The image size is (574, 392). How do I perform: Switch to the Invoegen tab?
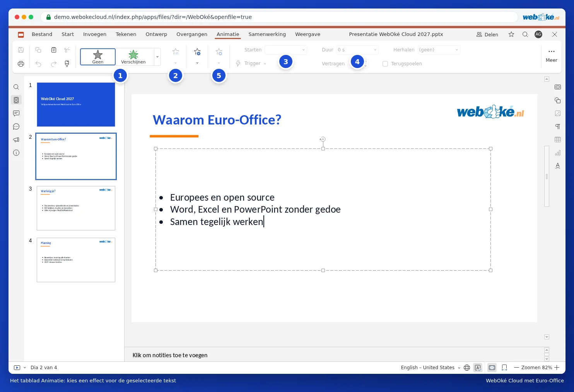tap(95, 34)
